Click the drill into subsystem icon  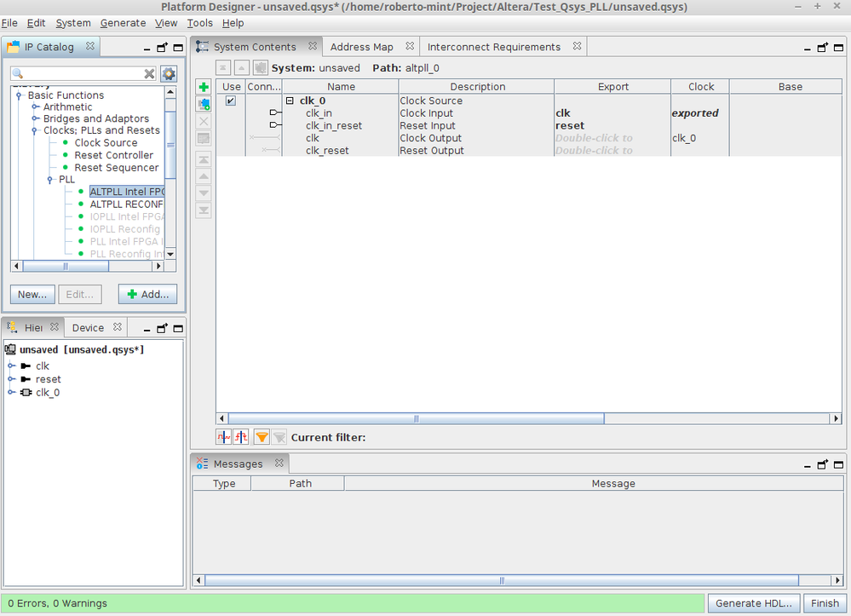coord(261,68)
